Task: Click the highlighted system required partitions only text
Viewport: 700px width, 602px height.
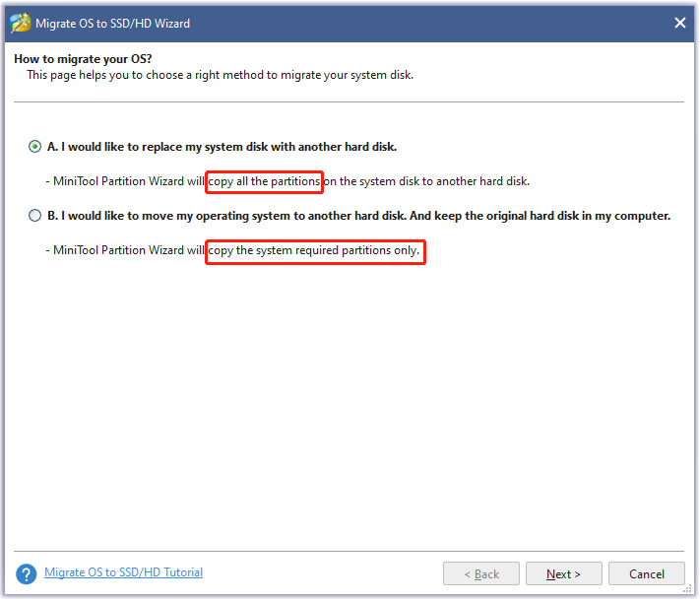Action: click(x=315, y=252)
